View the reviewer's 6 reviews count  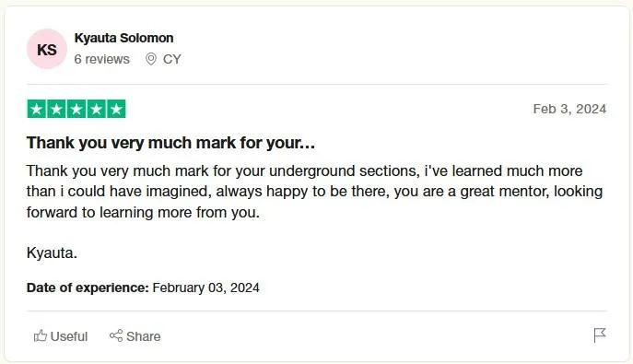[101, 59]
